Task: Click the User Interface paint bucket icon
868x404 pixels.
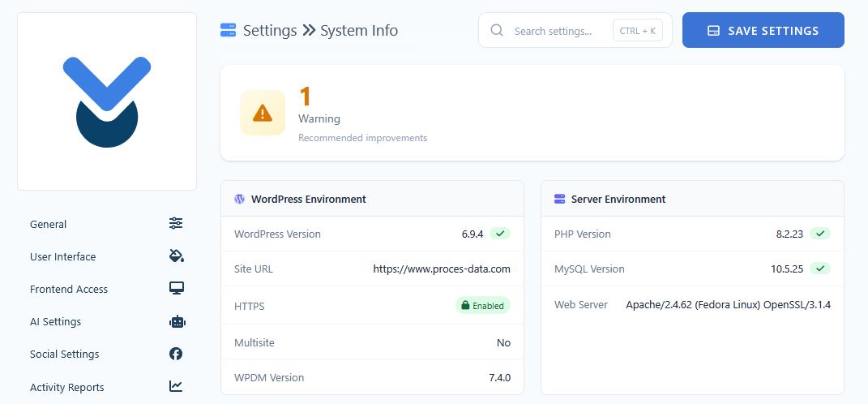Action: [176, 256]
